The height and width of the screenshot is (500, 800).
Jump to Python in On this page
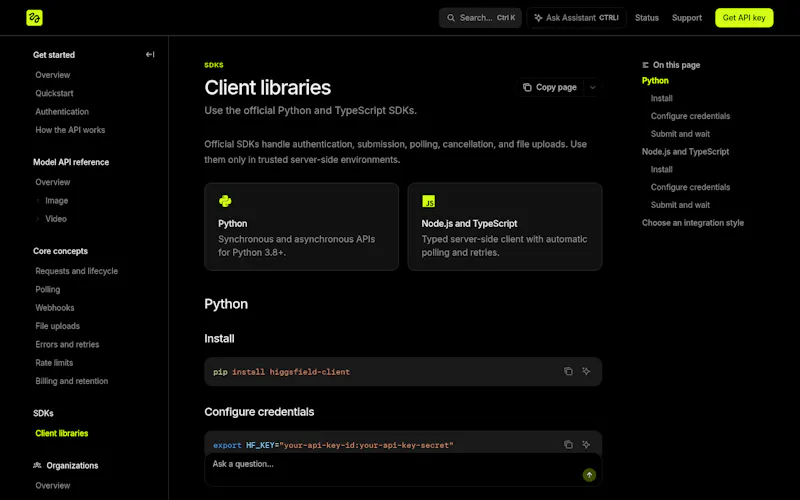pos(655,81)
